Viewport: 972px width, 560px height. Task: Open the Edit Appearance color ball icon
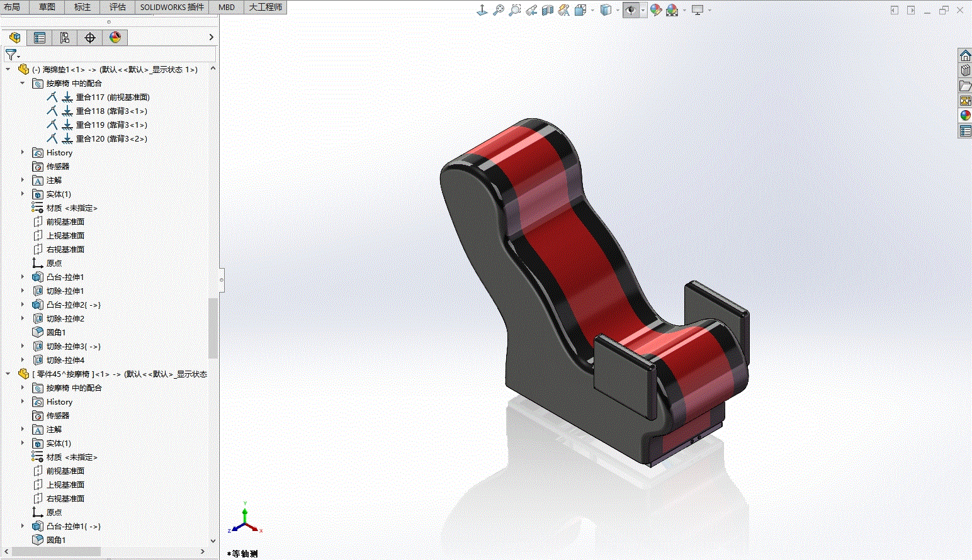655,10
